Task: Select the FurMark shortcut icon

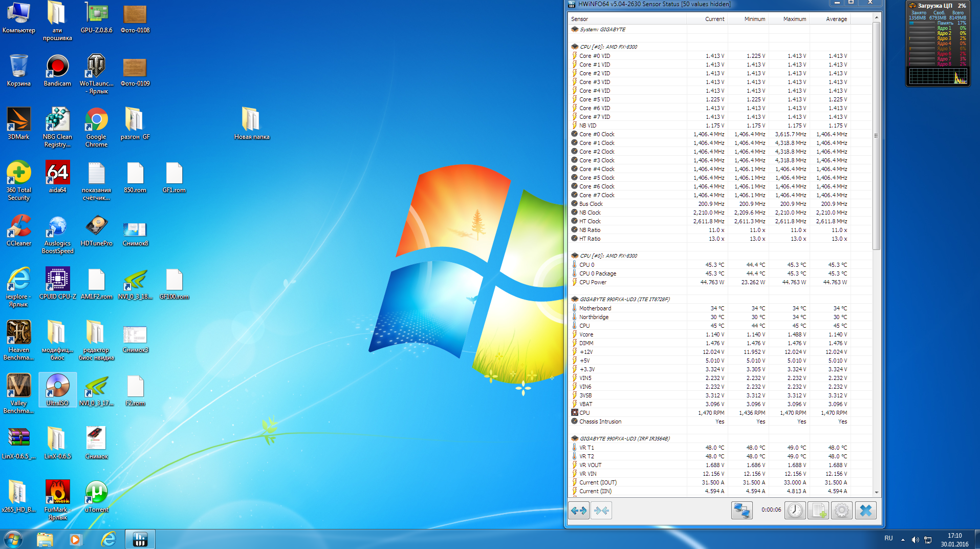Action: point(57,500)
